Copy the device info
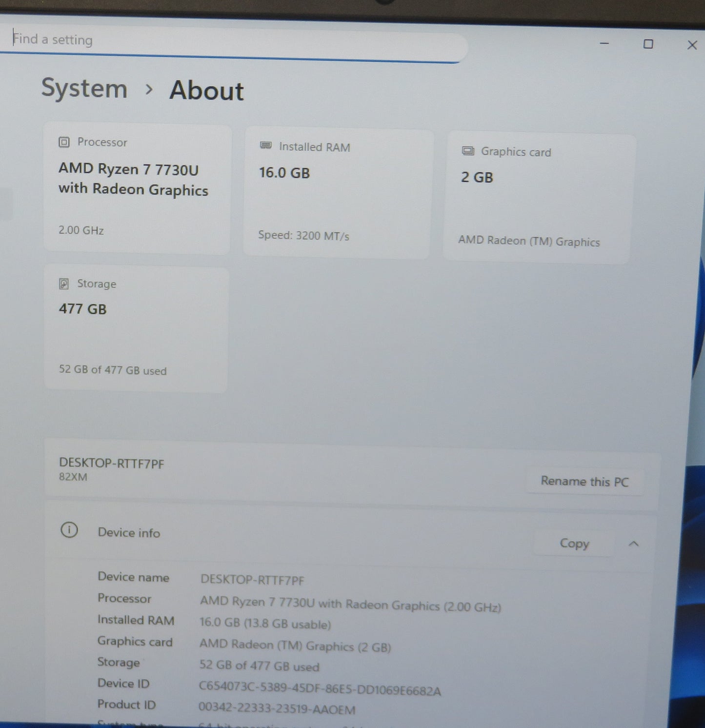The height and width of the screenshot is (728, 705). pyautogui.click(x=574, y=543)
